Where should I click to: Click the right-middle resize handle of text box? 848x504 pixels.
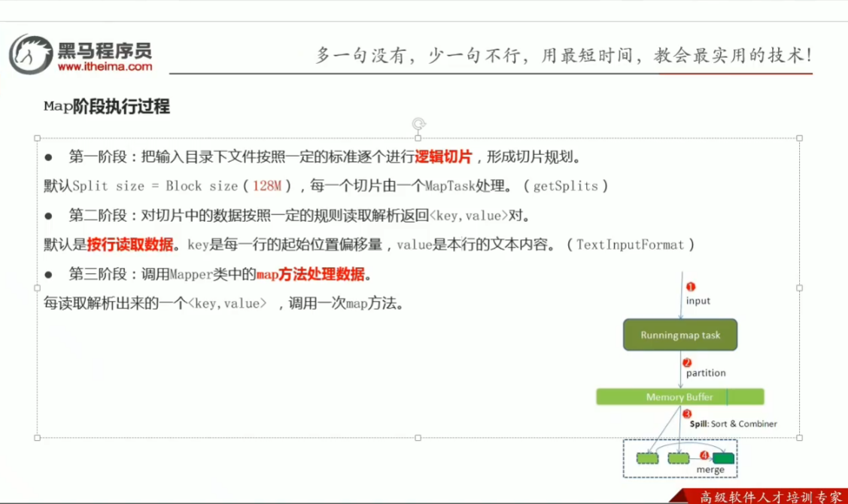pyautogui.click(x=799, y=288)
